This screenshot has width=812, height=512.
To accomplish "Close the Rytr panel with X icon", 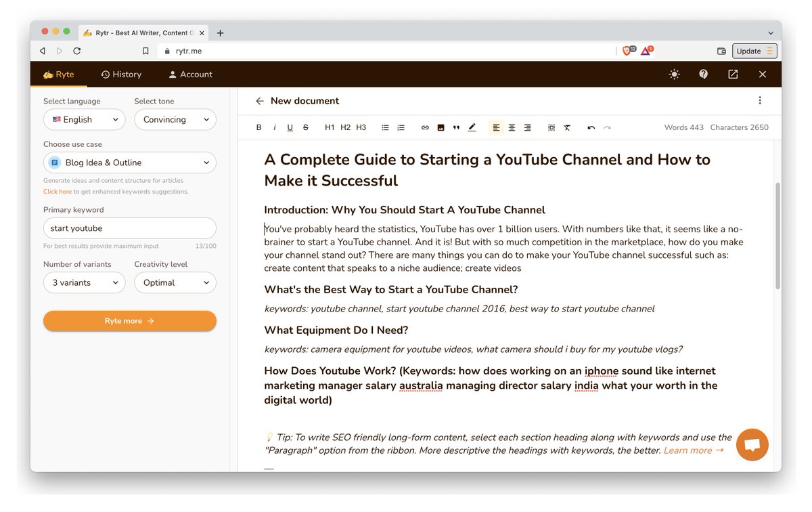I will 763,74.
